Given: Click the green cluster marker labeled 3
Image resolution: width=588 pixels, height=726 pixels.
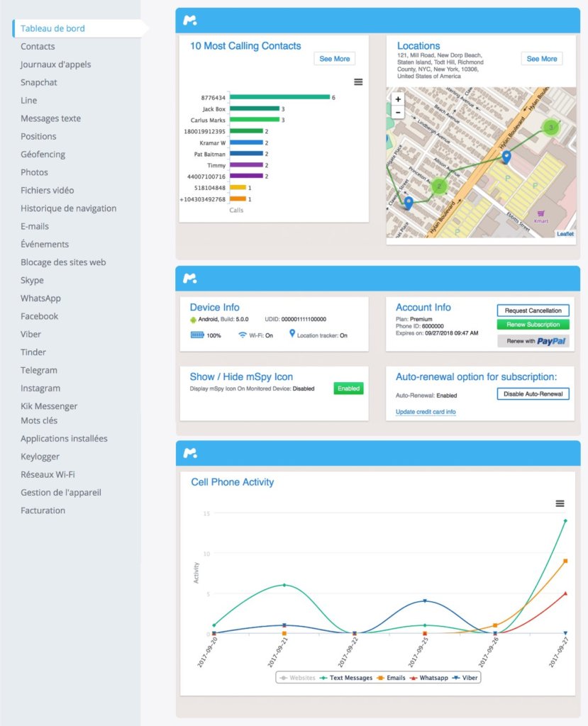Looking at the screenshot, I should pyautogui.click(x=550, y=128).
